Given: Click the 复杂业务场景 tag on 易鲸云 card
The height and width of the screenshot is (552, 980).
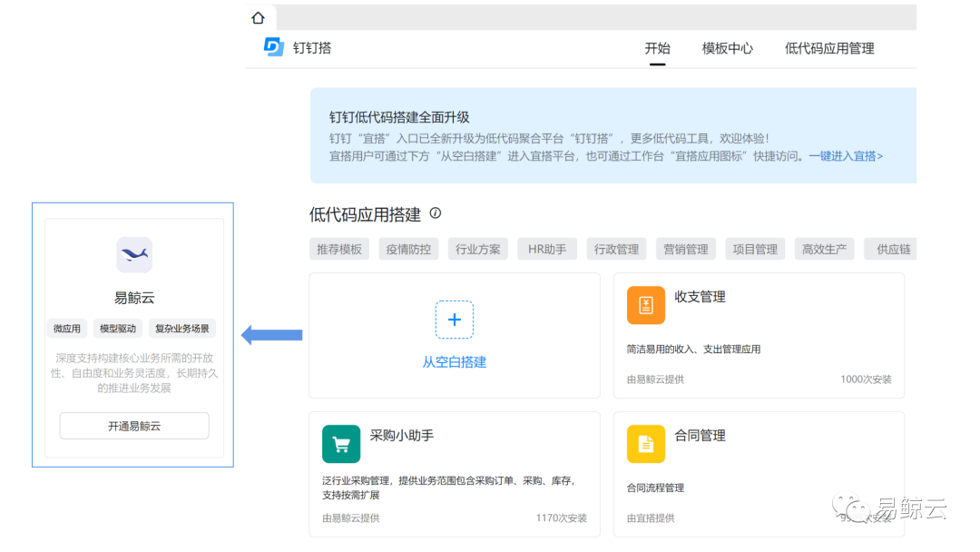Looking at the screenshot, I should coord(181,329).
